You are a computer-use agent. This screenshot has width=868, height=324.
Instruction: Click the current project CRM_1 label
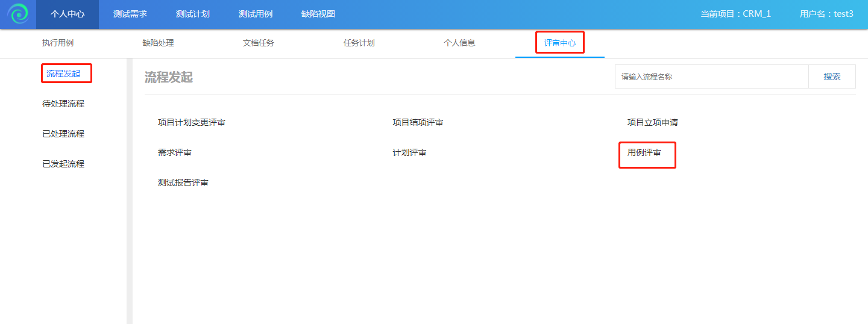[735, 14]
